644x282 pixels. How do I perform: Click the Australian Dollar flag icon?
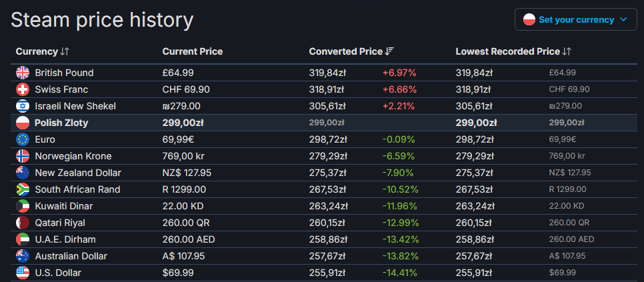pos(23,256)
